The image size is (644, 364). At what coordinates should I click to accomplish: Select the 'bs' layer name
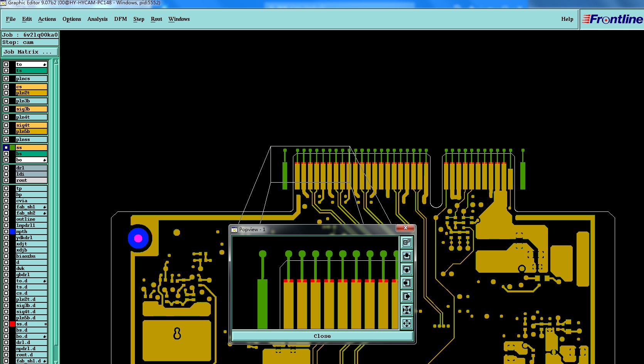pyautogui.click(x=32, y=154)
